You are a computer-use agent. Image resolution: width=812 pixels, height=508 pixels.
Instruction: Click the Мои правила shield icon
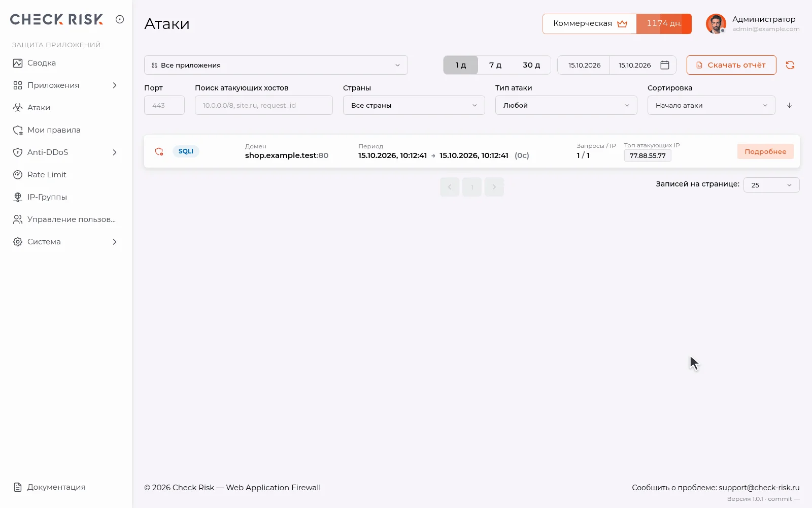pyautogui.click(x=18, y=130)
